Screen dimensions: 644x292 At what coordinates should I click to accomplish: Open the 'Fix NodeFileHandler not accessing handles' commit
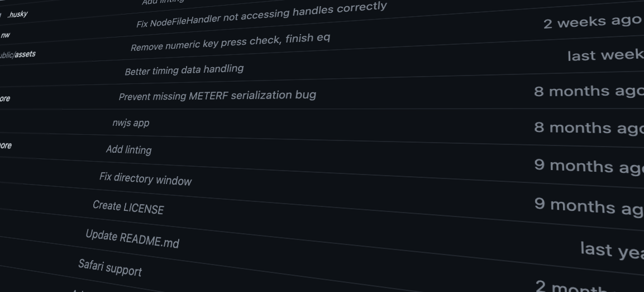tap(261, 16)
